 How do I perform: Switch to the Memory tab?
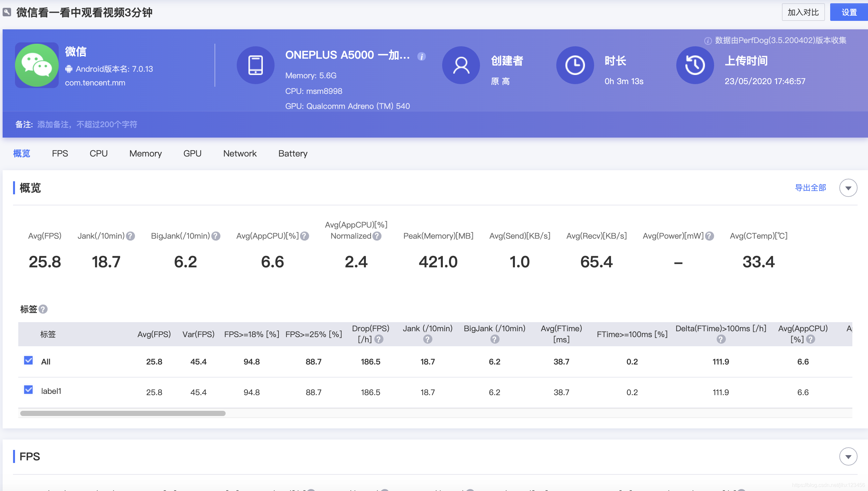(145, 154)
